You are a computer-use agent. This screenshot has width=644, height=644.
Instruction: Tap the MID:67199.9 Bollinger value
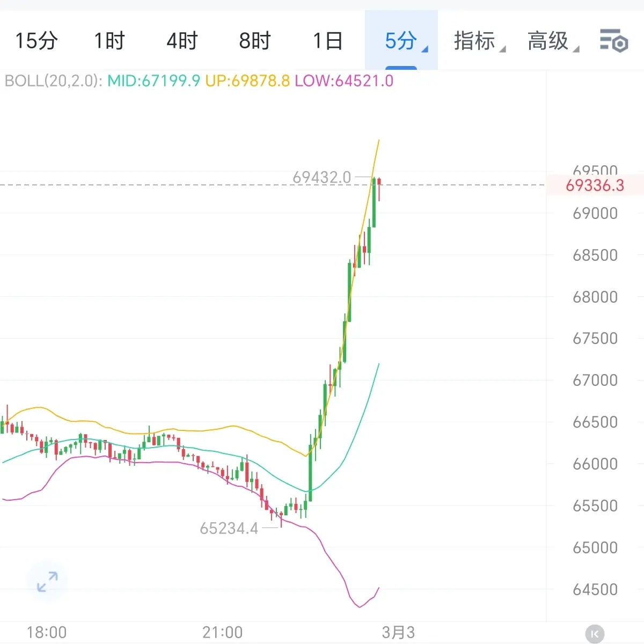click(153, 81)
